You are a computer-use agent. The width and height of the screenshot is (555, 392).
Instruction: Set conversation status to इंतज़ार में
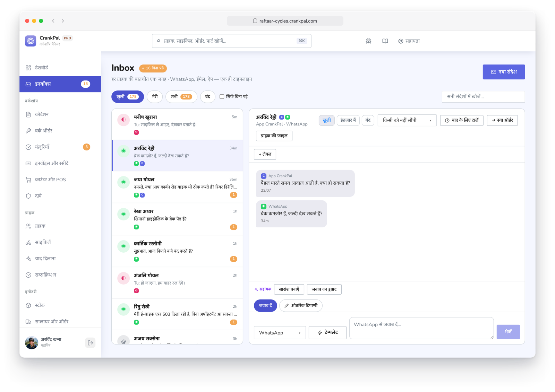click(348, 120)
